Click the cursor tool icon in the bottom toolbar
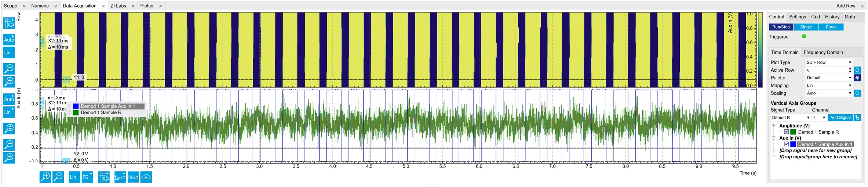This screenshot has width=868, height=187. [x=104, y=177]
